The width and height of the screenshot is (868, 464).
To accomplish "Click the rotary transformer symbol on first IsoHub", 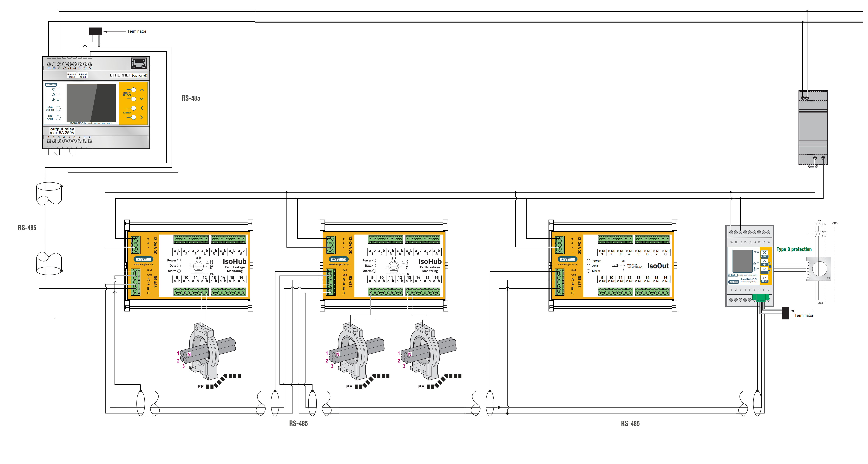I will [199, 266].
